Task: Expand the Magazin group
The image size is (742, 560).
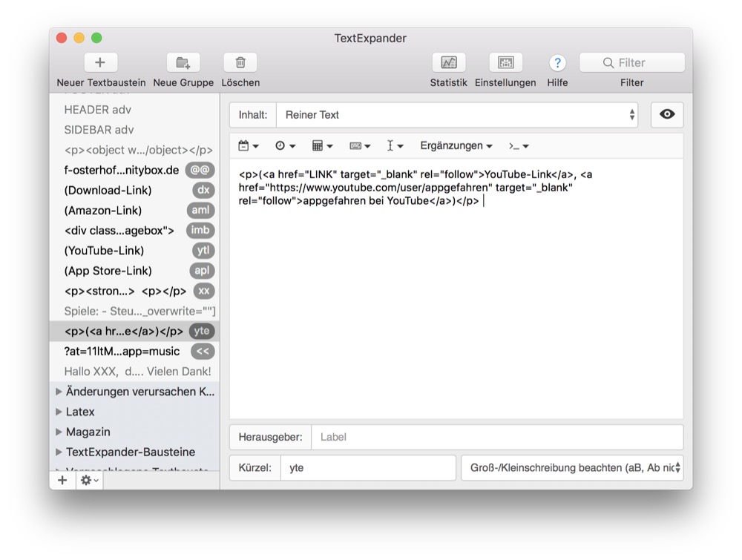Action: (59, 432)
